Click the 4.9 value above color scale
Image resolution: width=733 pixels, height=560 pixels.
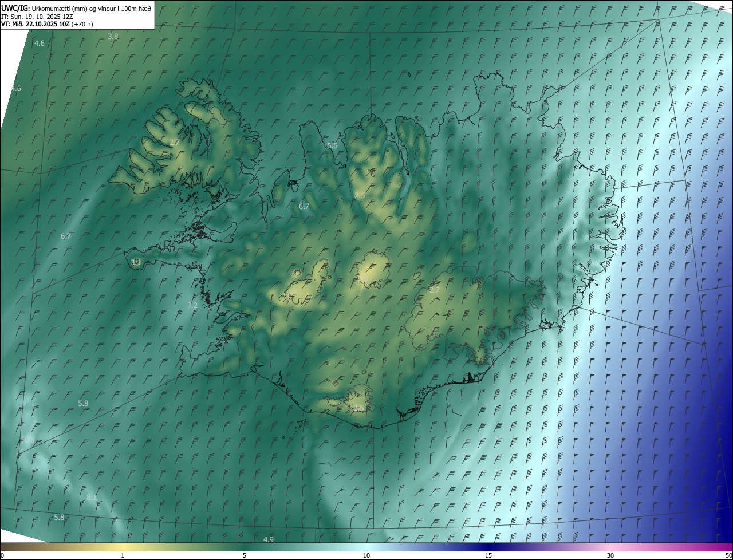point(268,539)
